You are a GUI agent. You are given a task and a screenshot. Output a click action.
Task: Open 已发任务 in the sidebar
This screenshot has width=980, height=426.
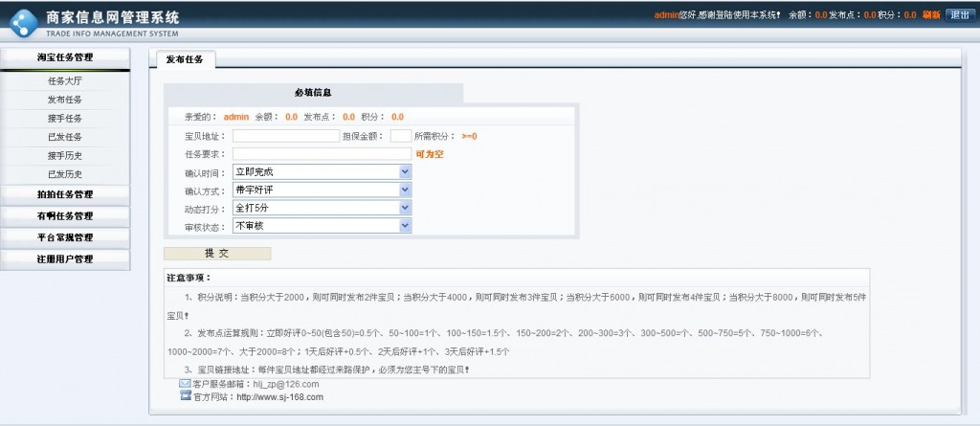[x=65, y=137]
